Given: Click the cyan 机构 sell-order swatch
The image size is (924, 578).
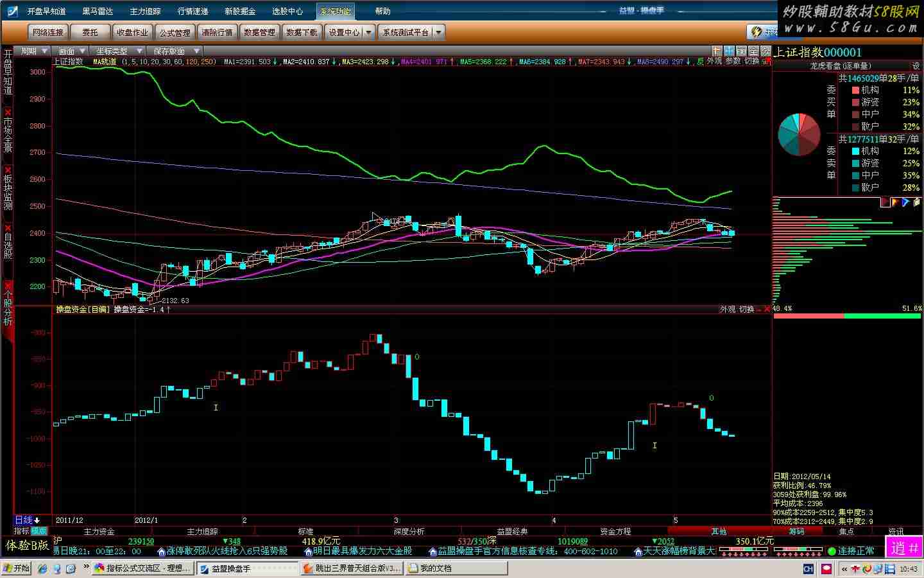Looking at the screenshot, I should pos(855,152).
